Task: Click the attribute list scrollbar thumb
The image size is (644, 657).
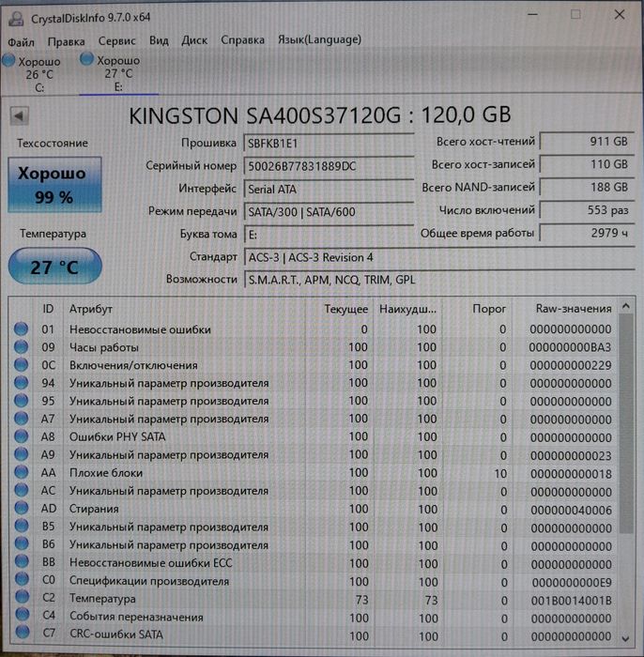Action: click(626, 423)
